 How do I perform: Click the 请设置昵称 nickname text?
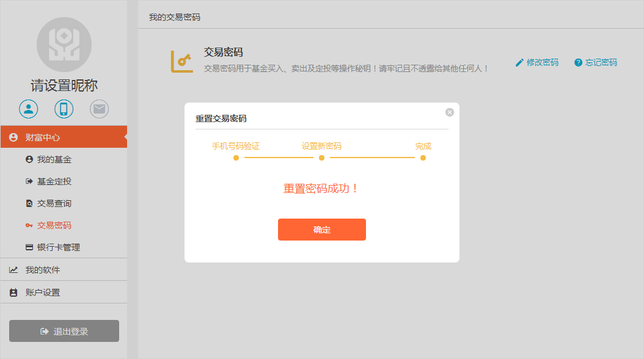tap(64, 85)
